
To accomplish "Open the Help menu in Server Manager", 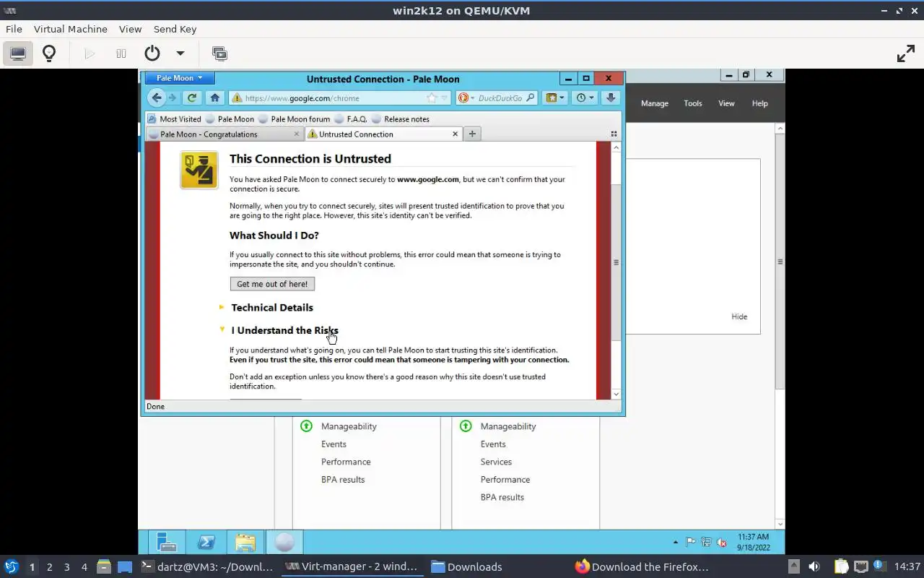I will point(760,103).
